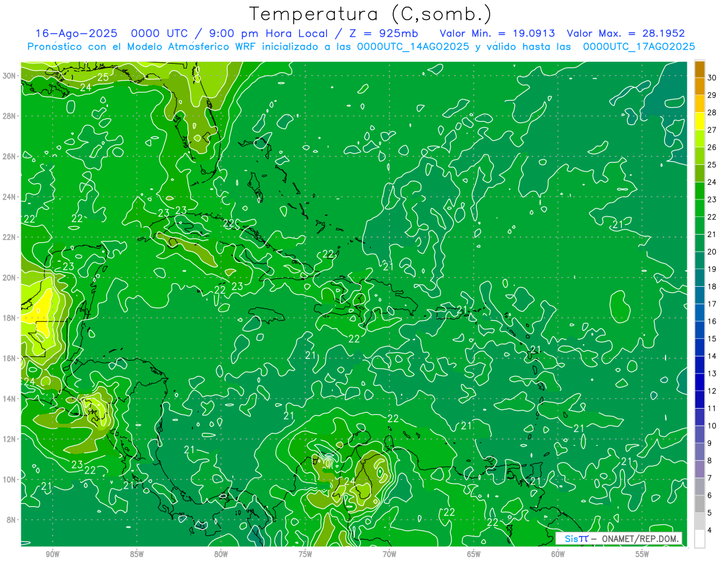This screenshot has height=562, width=728.
Task: Click the '55W' longitude label
Action: 642,554
